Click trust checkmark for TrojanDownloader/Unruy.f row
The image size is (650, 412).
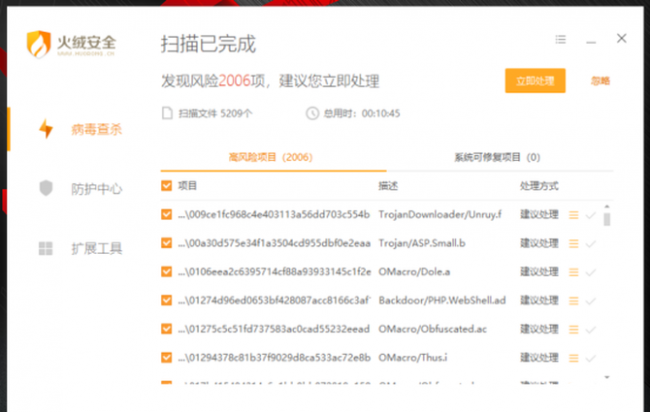coord(590,215)
